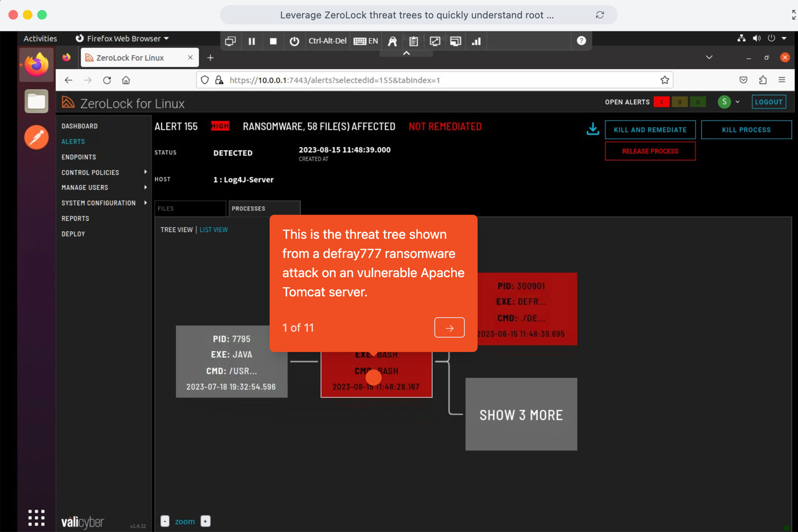Open the ZeroLock alert download report icon
Screen dimensions: 798x532
tap(593, 129)
